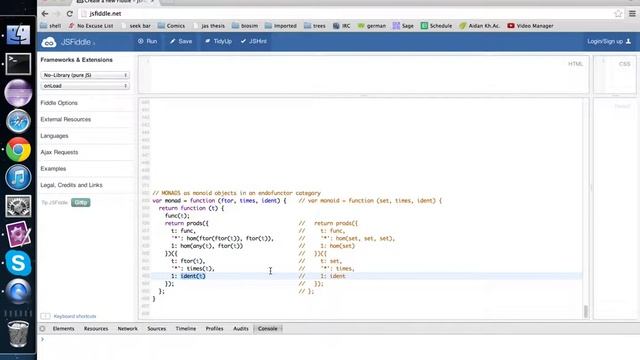The width and height of the screenshot is (640, 360).
Task: Open jas thesis bookmark
Action: click(209, 26)
